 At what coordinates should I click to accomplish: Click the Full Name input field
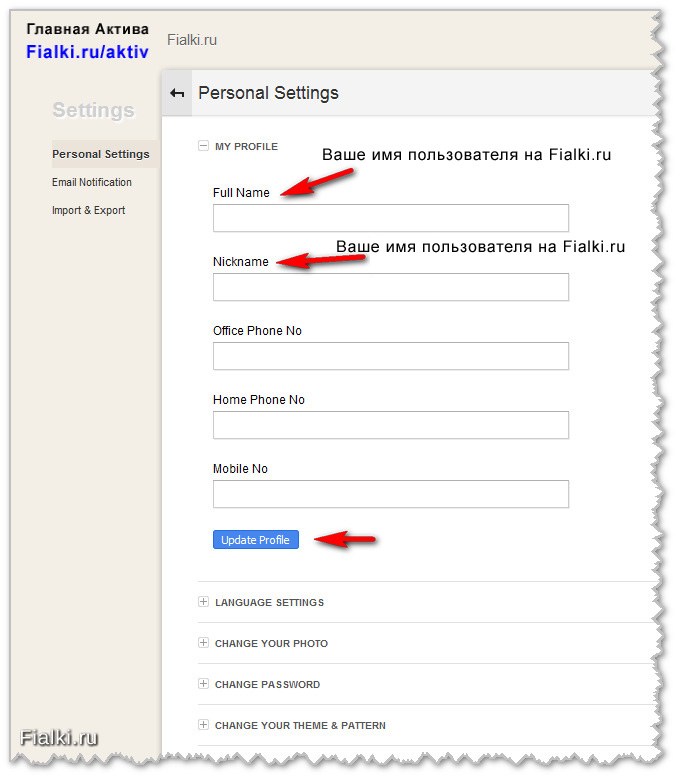click(391, 218)
